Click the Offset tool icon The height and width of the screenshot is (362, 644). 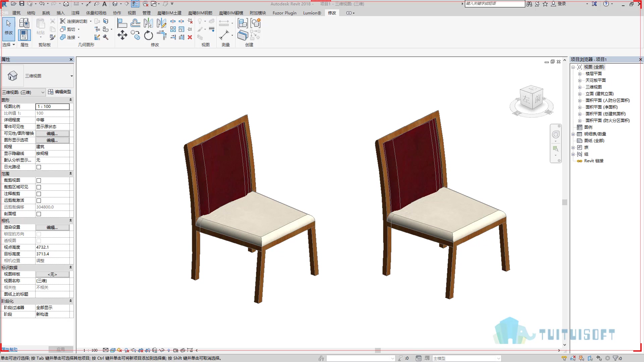click(x=136, y=23)
